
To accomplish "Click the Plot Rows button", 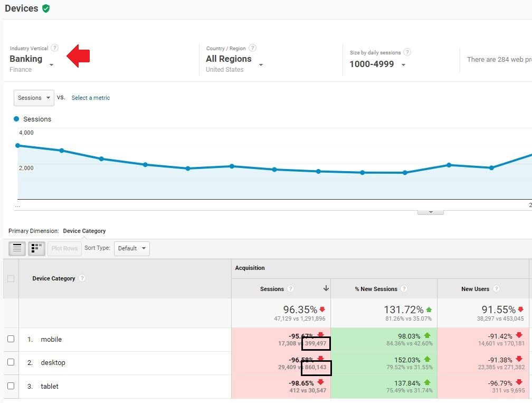I will coord(64,249).
